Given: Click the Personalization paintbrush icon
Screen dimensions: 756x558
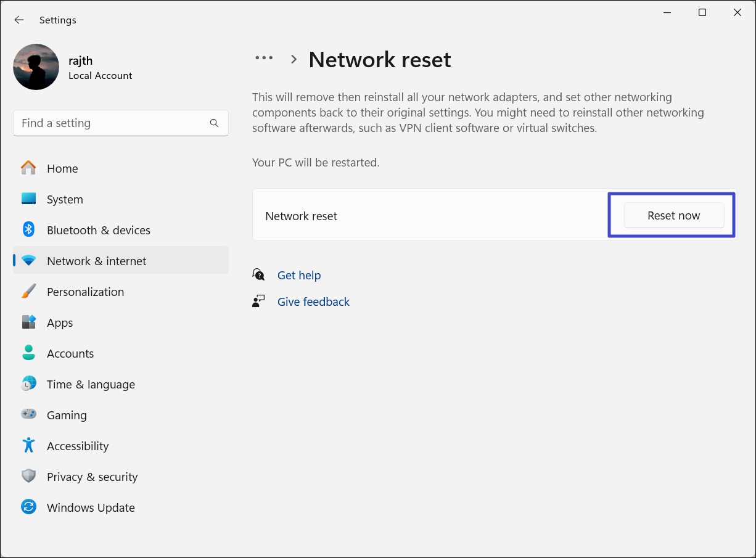Looking at the screenshot, I should pyautogui.click(x=28, y=291).
